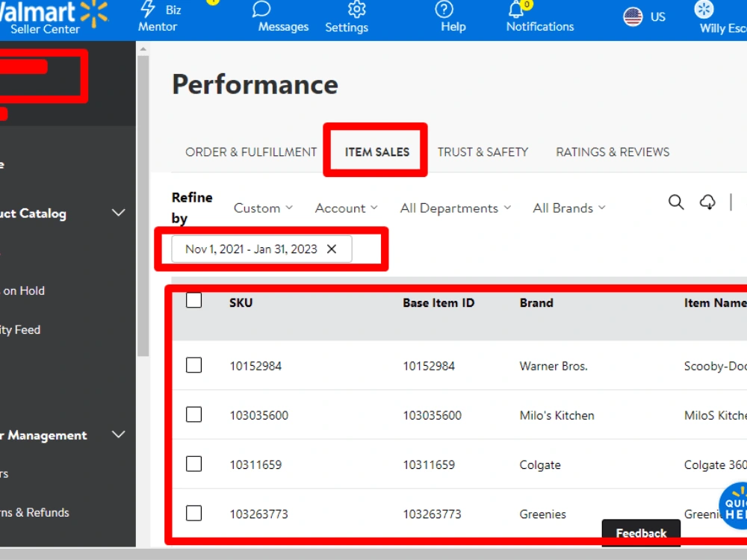Click search magnifier icon in table toolbar
Viewport: 747px width, 560px height.
[x=676, y=202]
